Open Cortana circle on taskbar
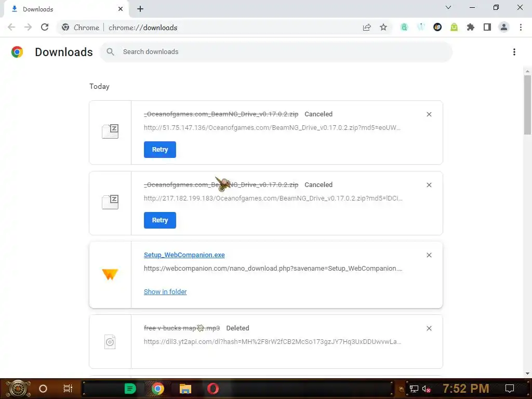532x399 pixels. click(43, 389)
